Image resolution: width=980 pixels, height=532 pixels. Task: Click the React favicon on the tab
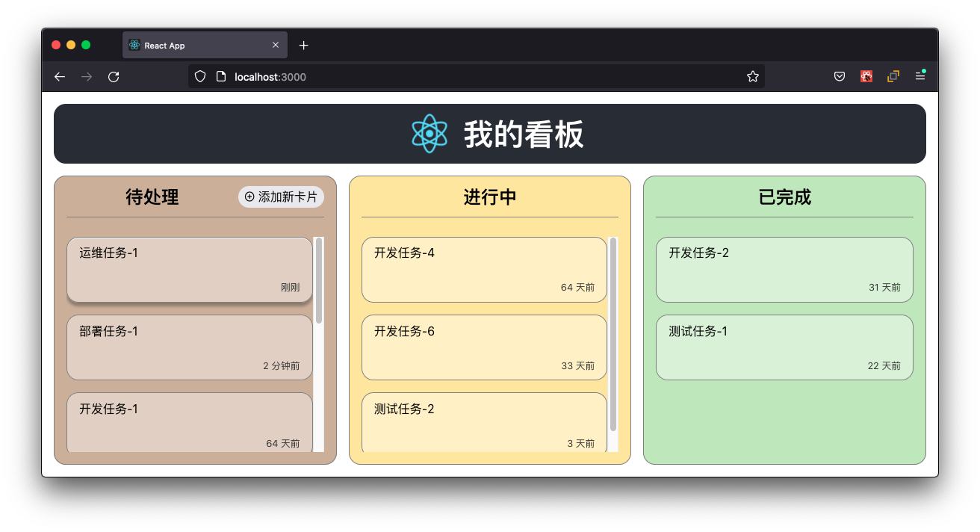pyautogui.click(x=134, y=46)
